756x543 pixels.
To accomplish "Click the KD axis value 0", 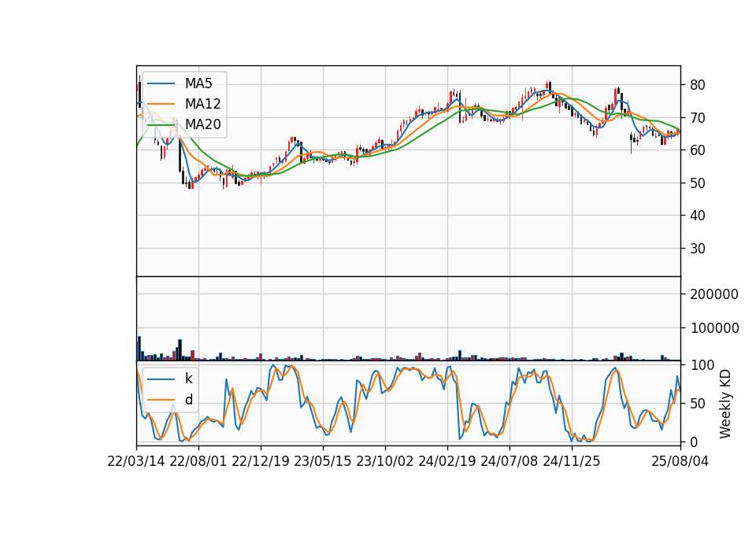I will (x=694, y=441).
